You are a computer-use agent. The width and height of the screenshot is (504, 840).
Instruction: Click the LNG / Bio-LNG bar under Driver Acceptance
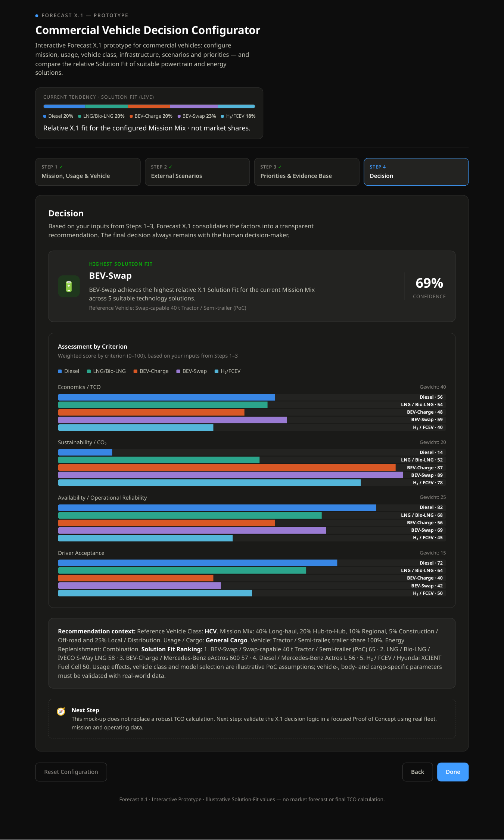182,571
